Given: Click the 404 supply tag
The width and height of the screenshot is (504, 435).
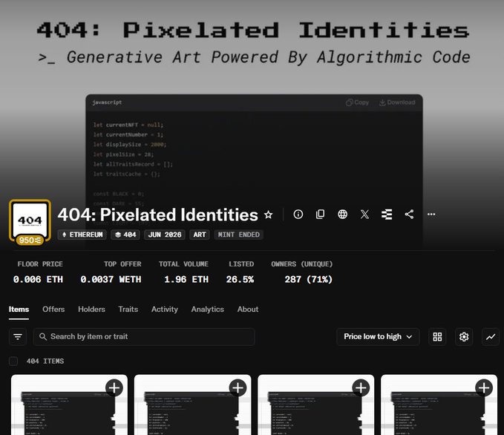Looking at the screenshot, I should coord(125,235).
